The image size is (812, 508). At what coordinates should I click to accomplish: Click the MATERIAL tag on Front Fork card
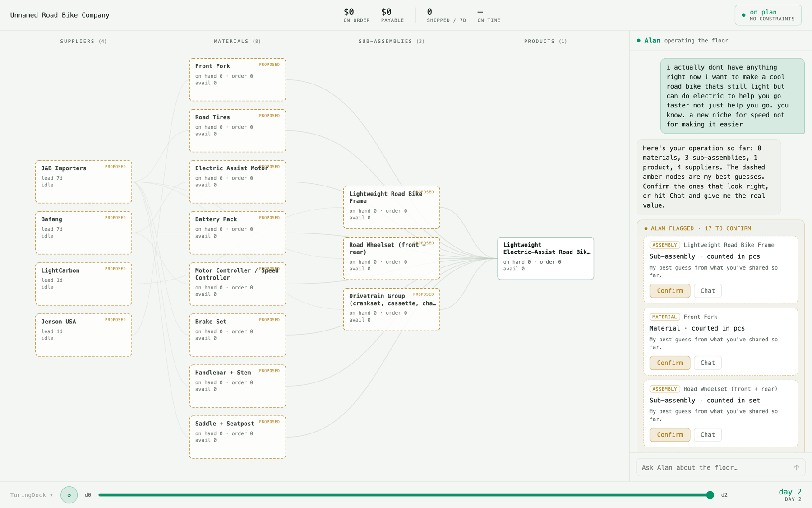click(664, 317)
